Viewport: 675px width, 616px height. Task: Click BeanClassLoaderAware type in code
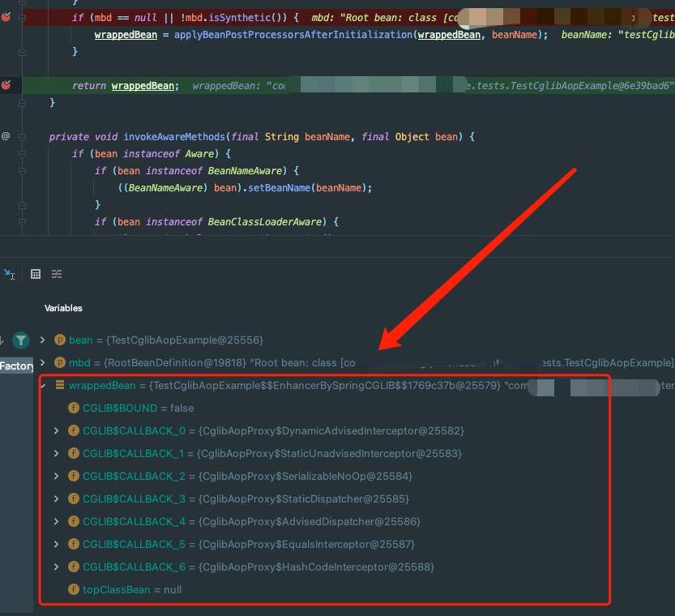(265, 222)
